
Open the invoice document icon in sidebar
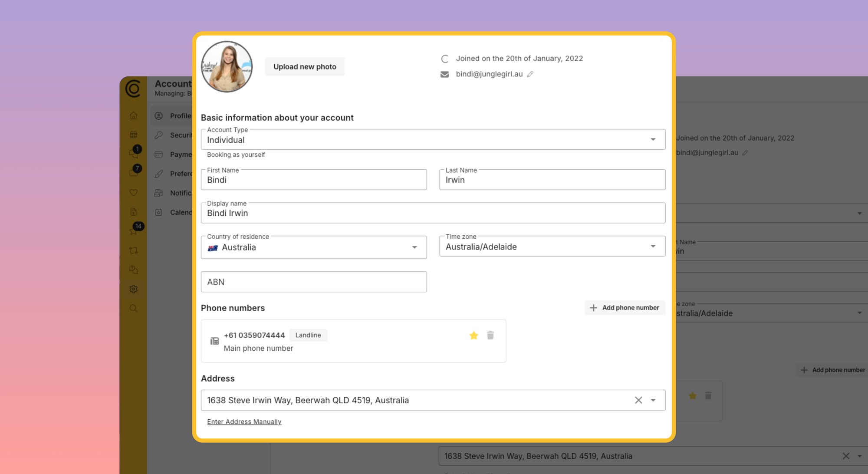point(133,212)
